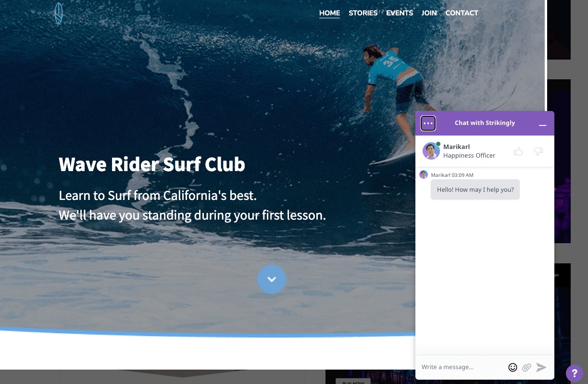Minimize the Chat with Strikingly window
The height and width of the screenshot is (384, 588).
(542, 125)
